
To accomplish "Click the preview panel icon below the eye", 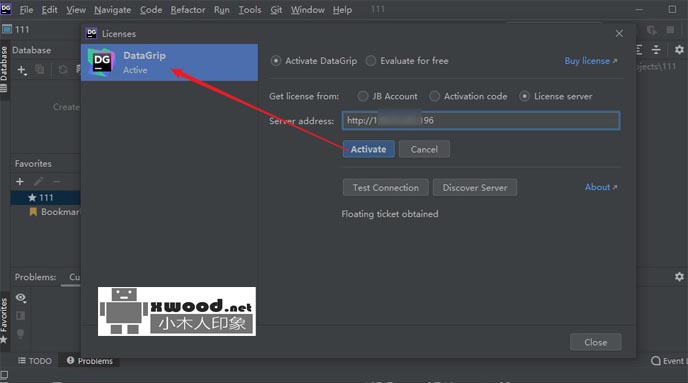I will coord(20,315).
